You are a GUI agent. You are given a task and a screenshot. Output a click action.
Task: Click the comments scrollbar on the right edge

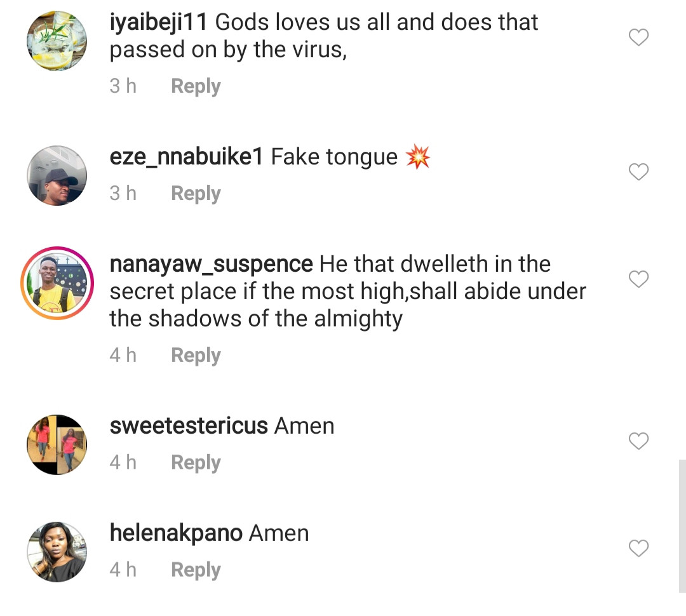click(x=682, y=526)
